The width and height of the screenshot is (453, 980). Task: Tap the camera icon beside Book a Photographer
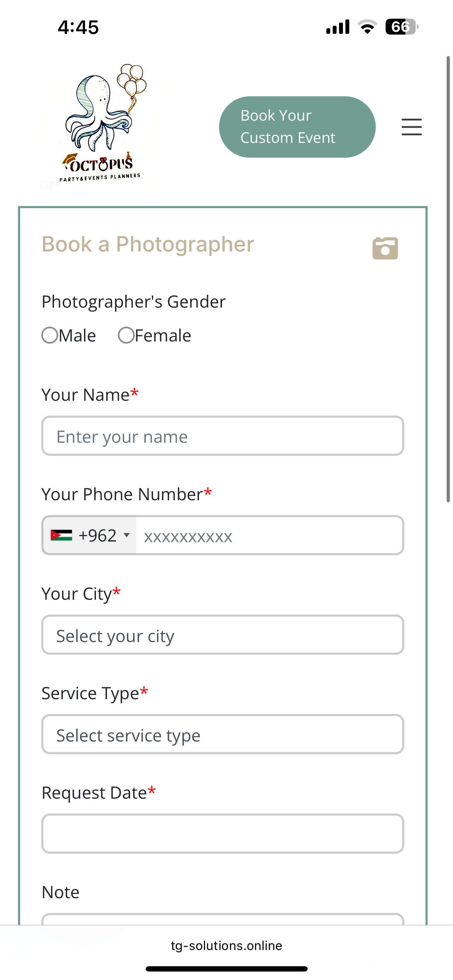pos(385,248)
